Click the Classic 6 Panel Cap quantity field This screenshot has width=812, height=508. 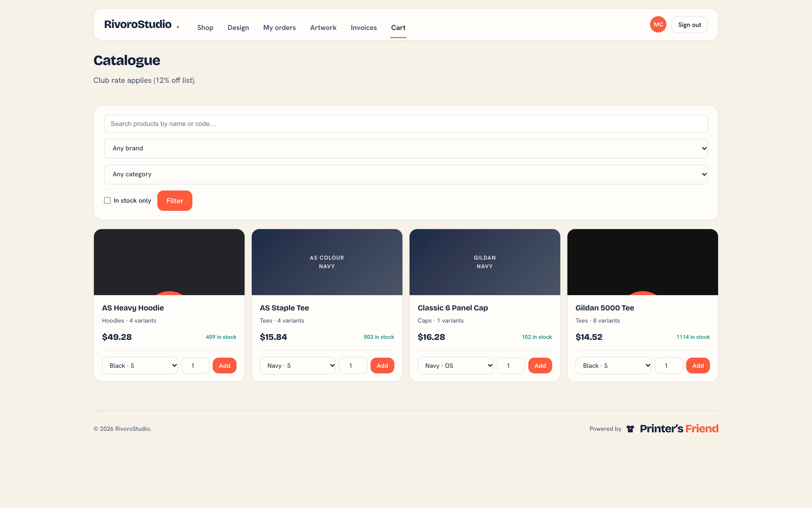coord(511,366)
